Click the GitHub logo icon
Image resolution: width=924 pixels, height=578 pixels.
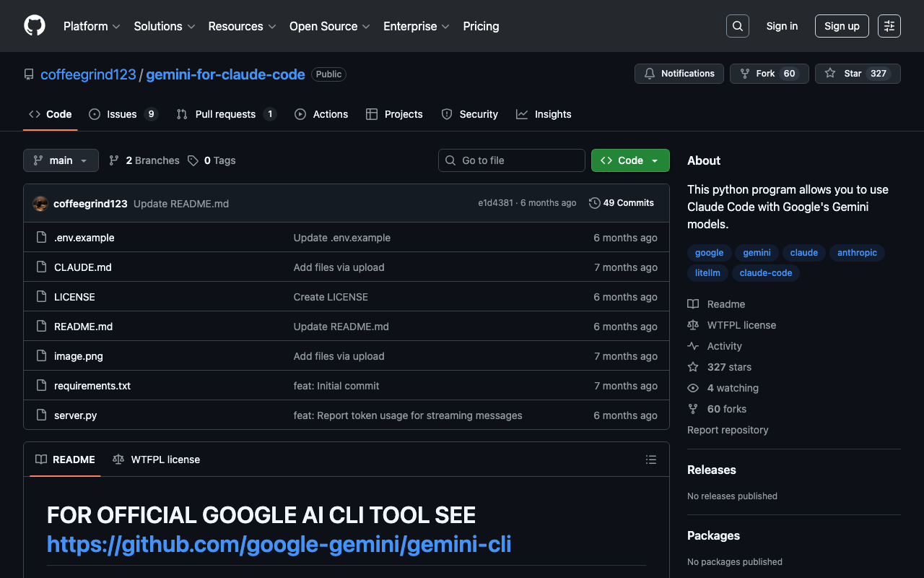[35, 26]
